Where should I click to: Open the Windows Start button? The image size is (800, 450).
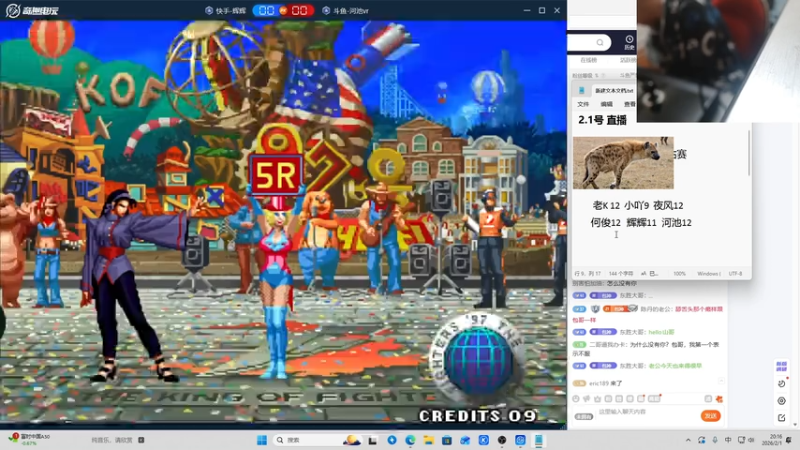(262, 440)
